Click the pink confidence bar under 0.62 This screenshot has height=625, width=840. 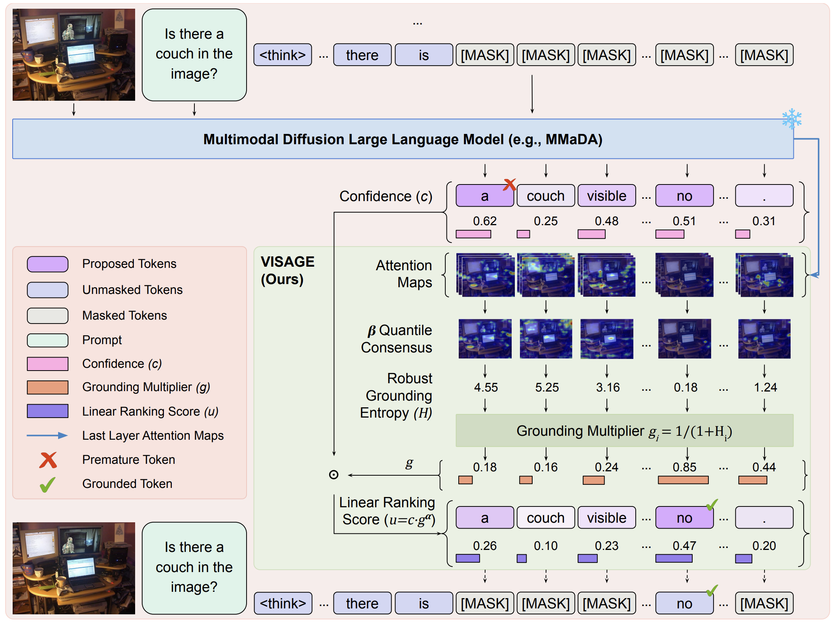click(x=473, y=234)
